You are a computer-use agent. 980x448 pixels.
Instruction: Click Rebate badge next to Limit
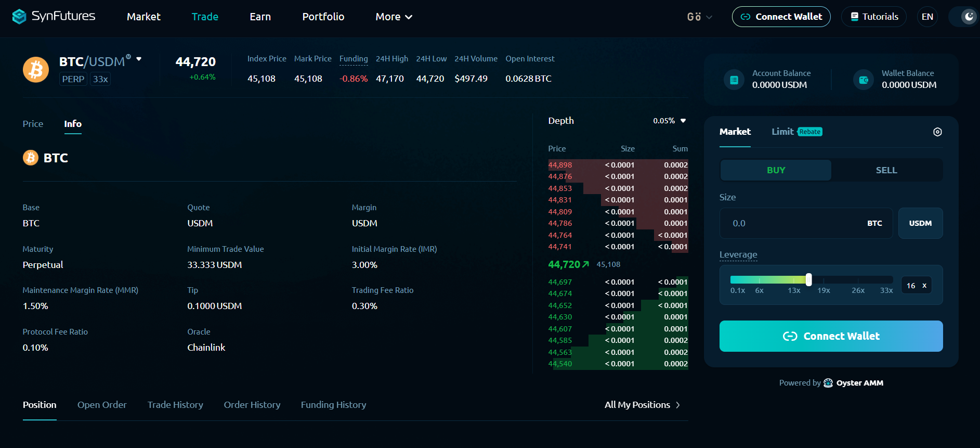810,132
